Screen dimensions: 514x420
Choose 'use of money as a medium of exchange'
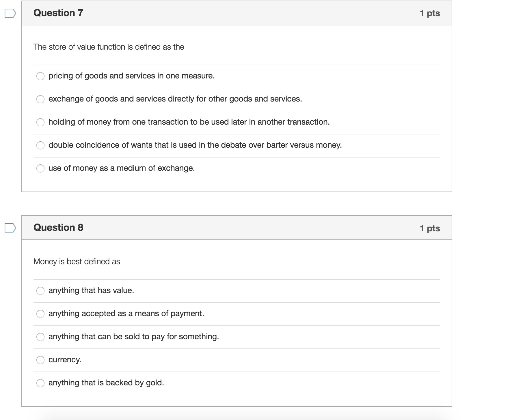click(40, 168)
